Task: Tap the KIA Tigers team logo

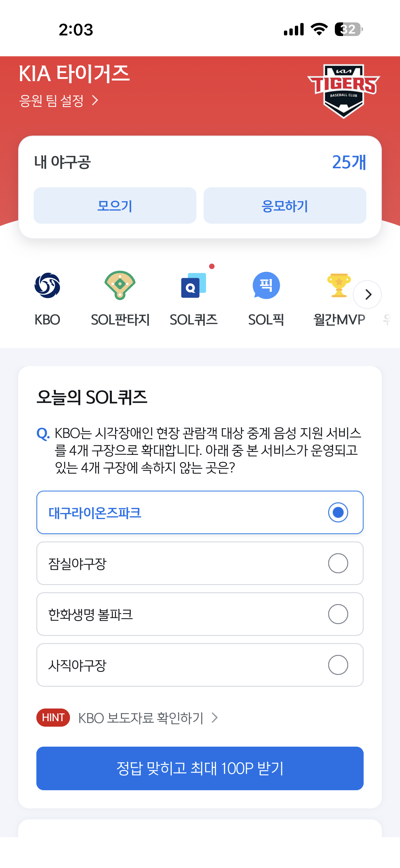Action: pyautogui.click(x=343, y=90)
